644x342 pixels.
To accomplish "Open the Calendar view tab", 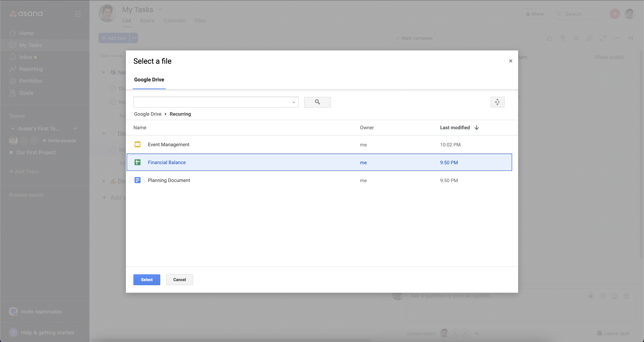I will [x=174, y=20].
